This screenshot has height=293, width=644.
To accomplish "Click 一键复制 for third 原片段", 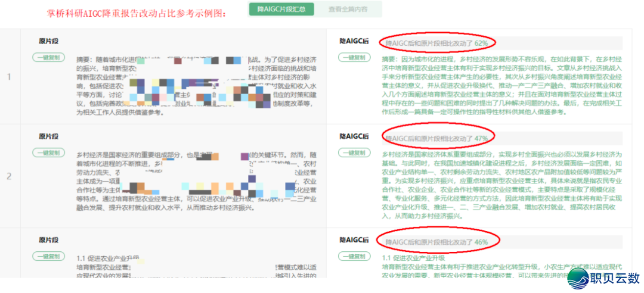I will pyautogui.click(x=46, y=256).
